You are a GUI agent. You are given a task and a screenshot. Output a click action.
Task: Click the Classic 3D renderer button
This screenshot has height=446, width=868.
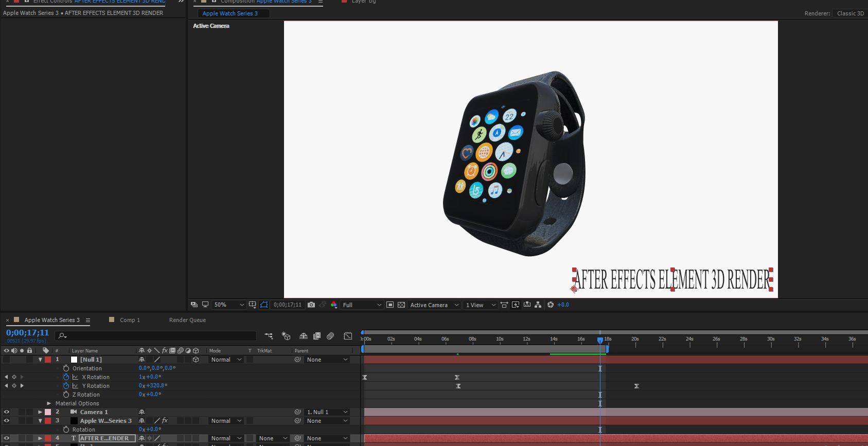(x=851, y=13)
